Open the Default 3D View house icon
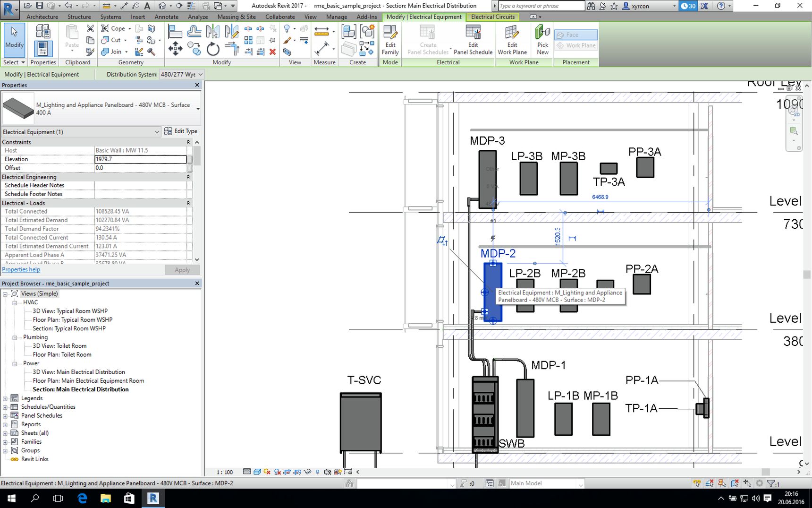Screen dimensions: 812x508 pos(162,6)
